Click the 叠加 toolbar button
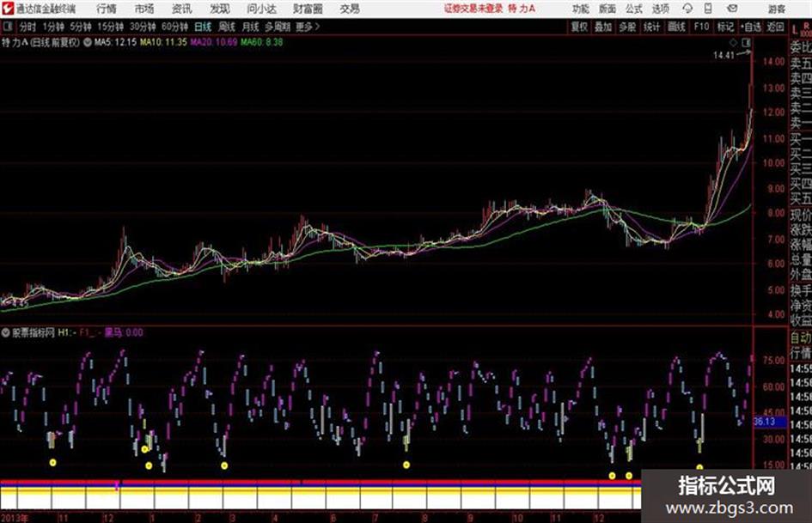The width and height of the screenshot is (812, 523). point(603,27)
